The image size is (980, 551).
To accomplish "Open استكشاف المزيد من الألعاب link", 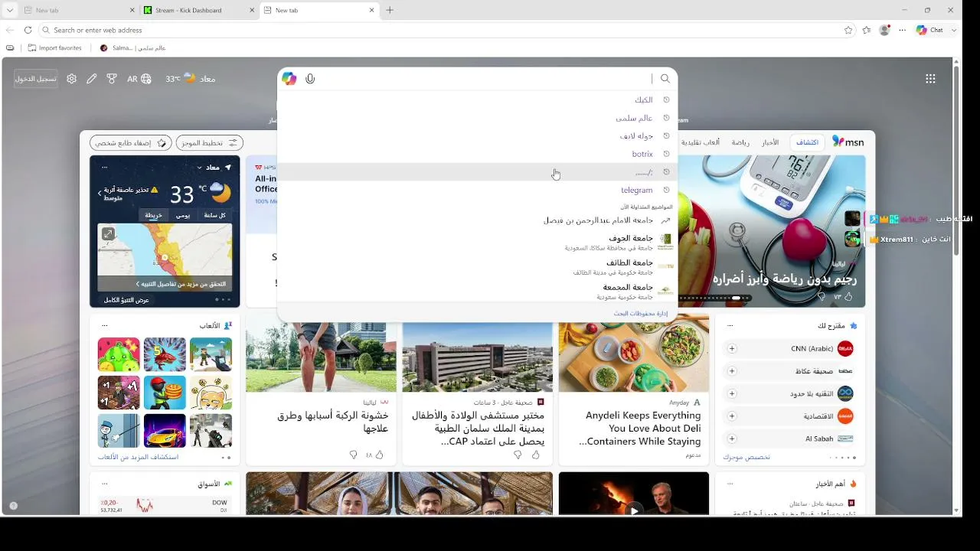I will click(138, 457).
